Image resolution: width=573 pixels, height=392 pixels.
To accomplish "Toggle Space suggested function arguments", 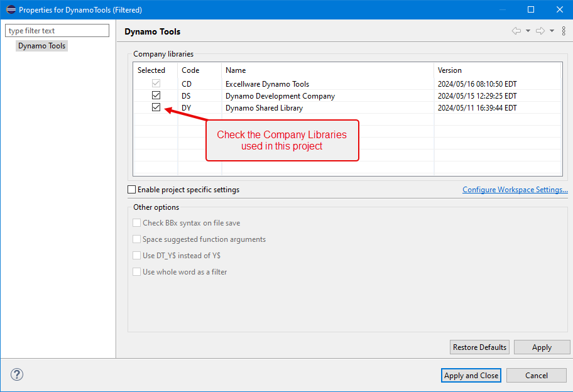I will (137, 239).
